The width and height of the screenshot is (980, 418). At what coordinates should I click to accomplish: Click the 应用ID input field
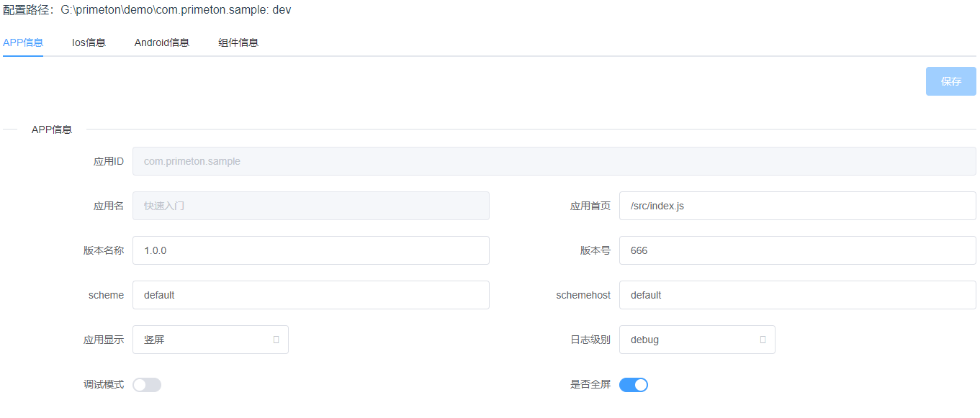(554, 161)
